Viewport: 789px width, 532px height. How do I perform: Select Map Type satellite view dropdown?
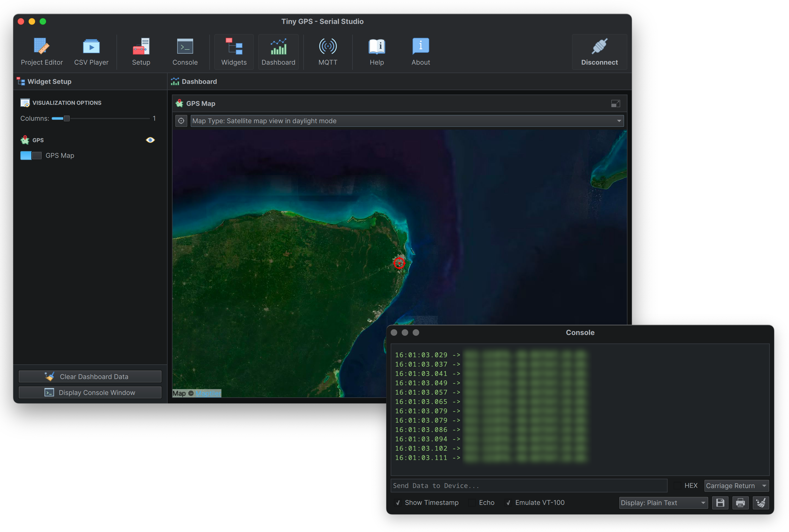(x=405, y=121)
